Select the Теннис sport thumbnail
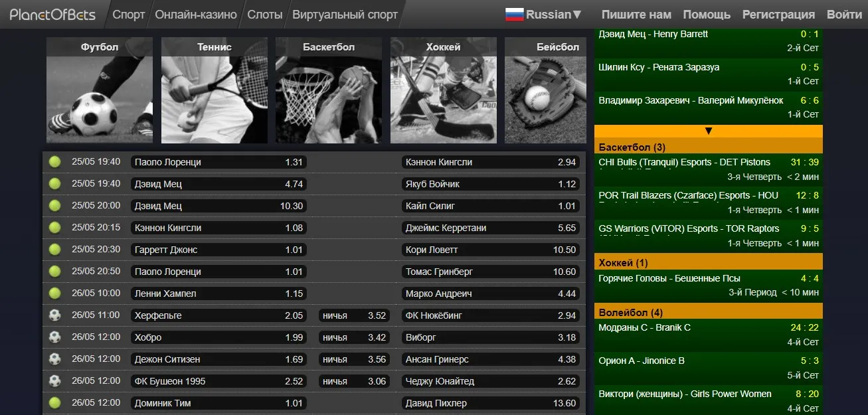This screenshot has width=868, height=415. [x=215, y=90]
